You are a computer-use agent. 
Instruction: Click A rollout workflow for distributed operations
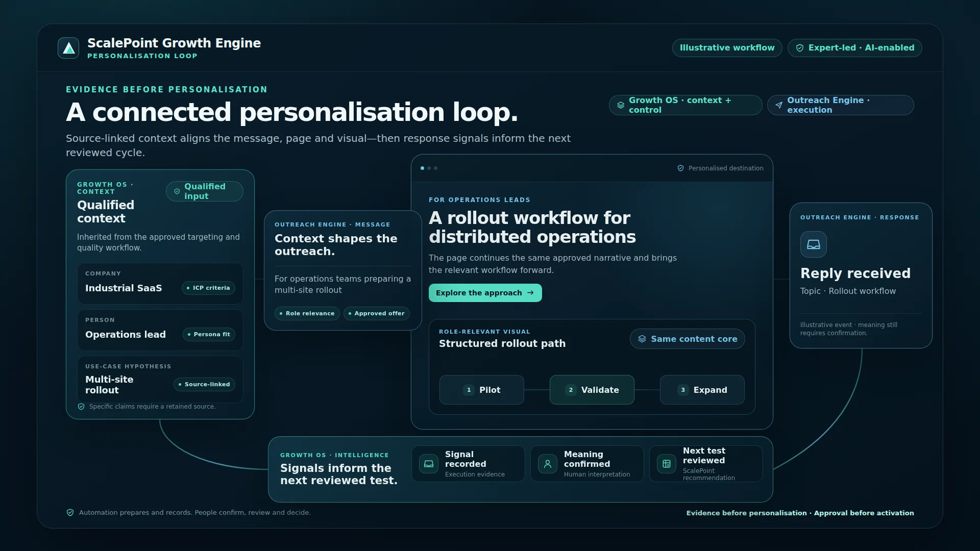click(532, 228)
